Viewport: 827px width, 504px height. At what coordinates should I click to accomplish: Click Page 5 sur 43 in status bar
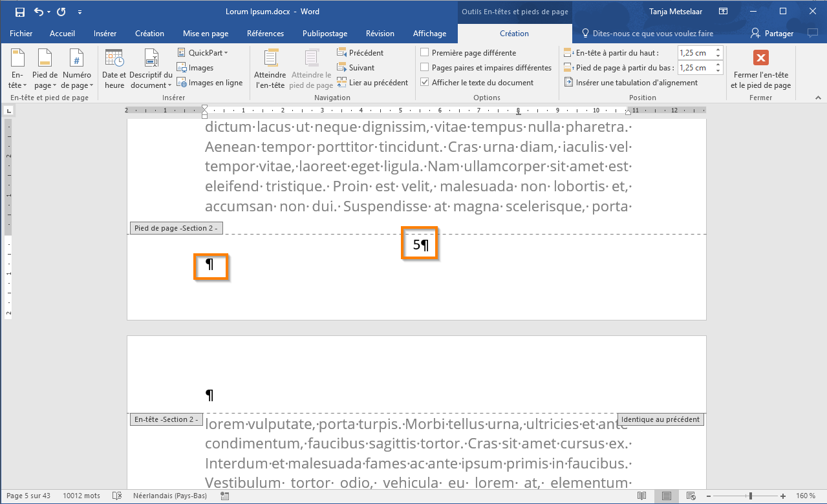(x=28, y=496)
